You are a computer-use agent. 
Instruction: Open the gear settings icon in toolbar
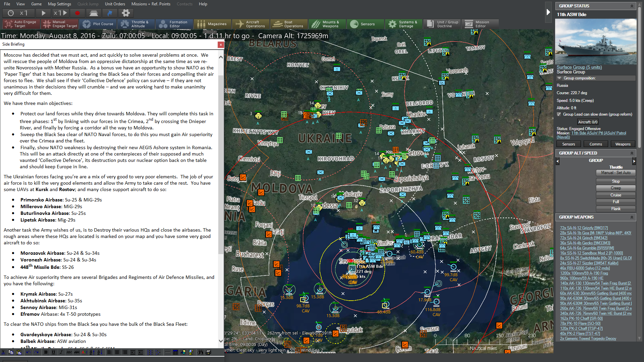126,13
